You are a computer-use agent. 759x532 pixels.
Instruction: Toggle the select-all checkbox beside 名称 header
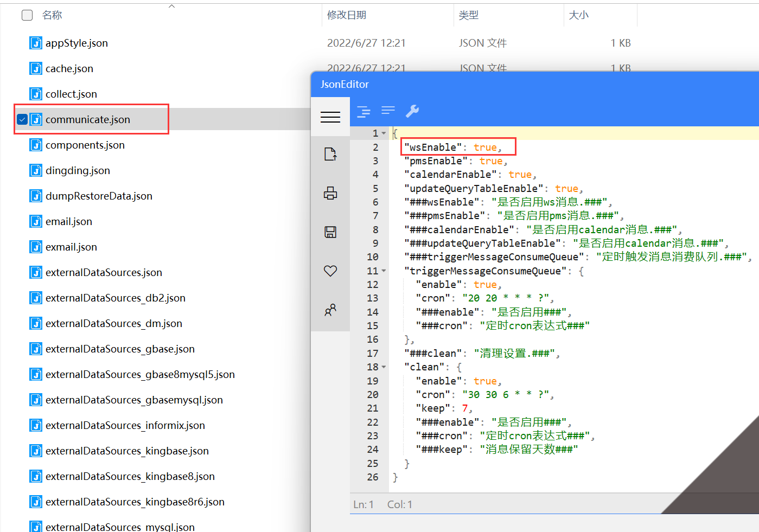tap(27, 15)
